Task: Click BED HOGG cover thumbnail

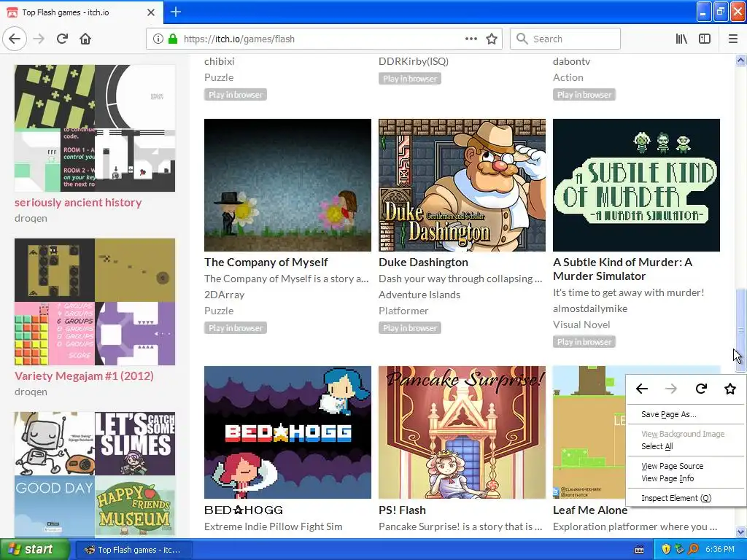Action: pos(287,432)
